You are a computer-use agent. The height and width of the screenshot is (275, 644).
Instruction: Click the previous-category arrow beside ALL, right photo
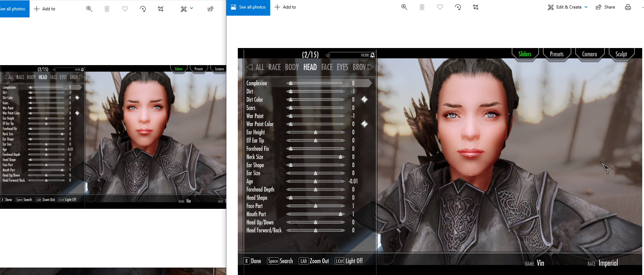click(250, 67)
